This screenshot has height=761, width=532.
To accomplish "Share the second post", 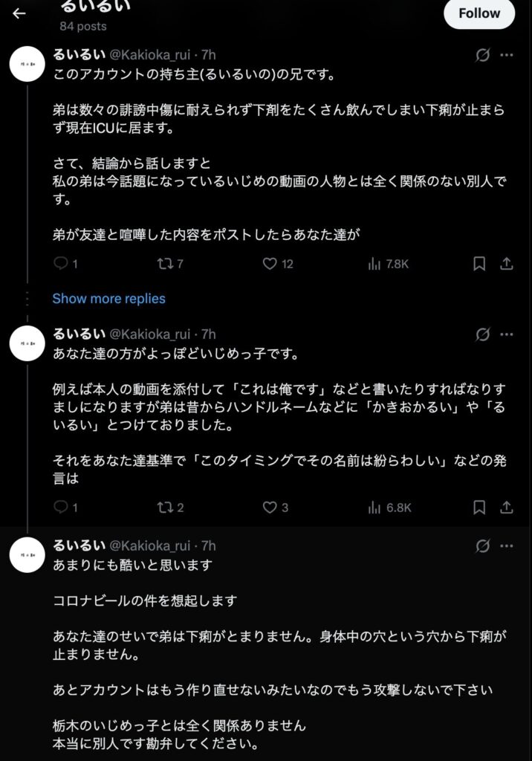I will 506,508.
